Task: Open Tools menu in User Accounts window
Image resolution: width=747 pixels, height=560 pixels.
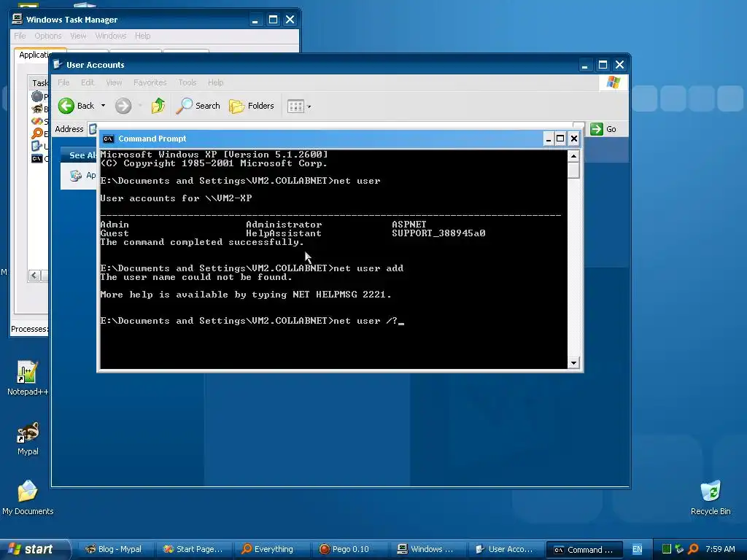Action: click(x=187, y=82)
